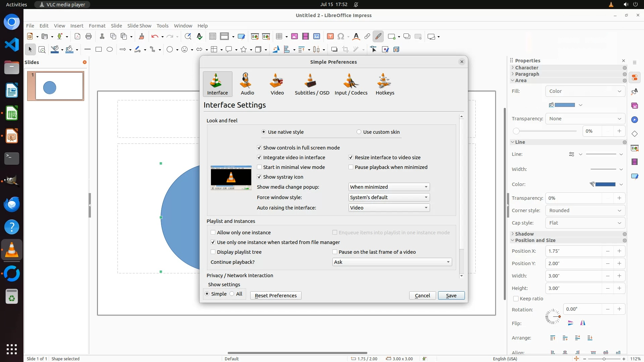Switch Show settings to All

232,294
